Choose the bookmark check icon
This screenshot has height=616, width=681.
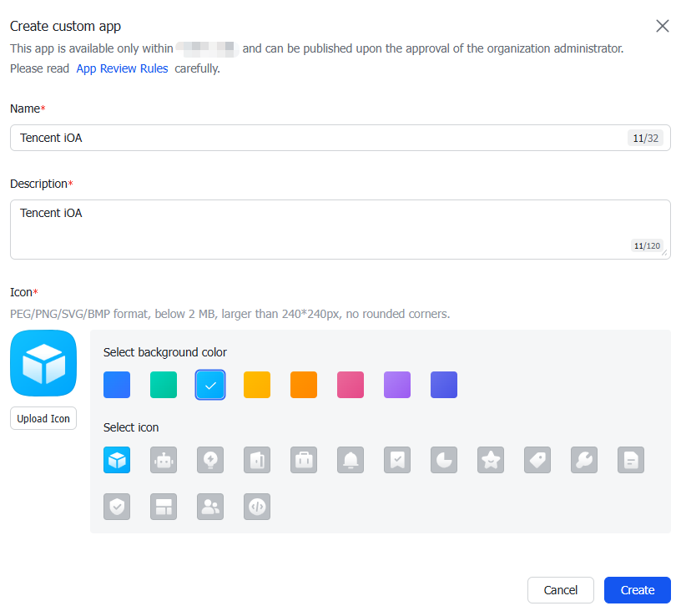click(x=397, y=460)
